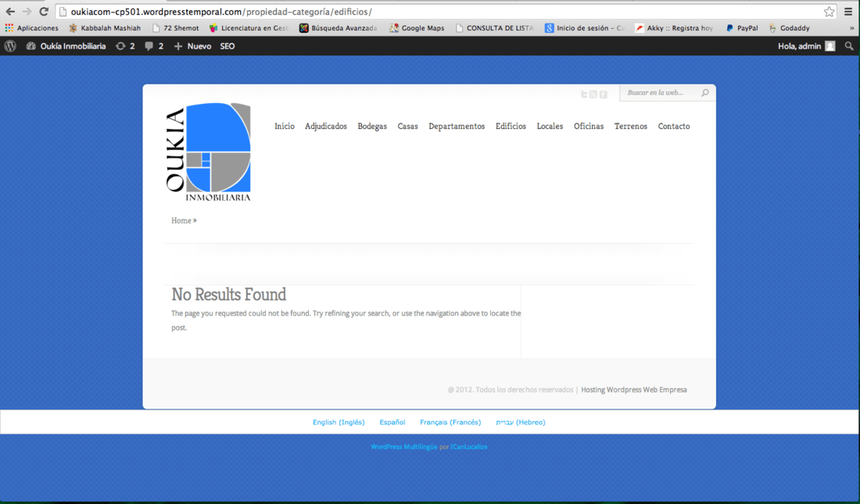
Task: Go back with the browser back arrow
Action: click(x=10, y=12)
